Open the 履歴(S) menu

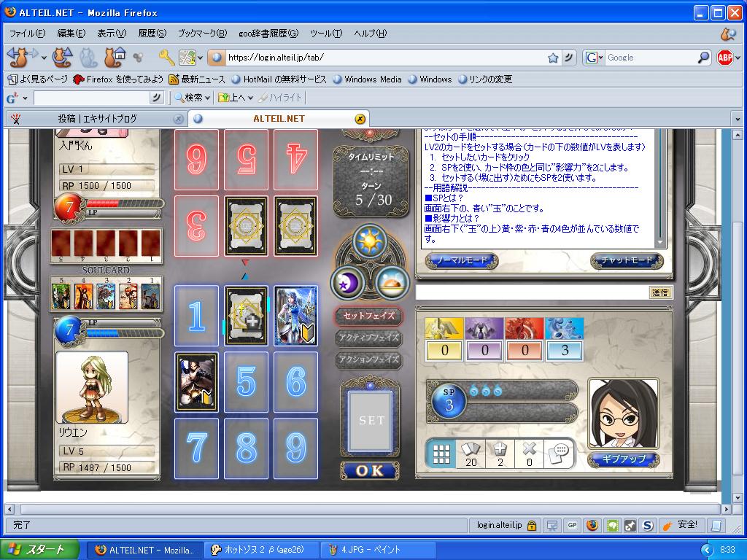pyautogui.click(x=152, y=34)
